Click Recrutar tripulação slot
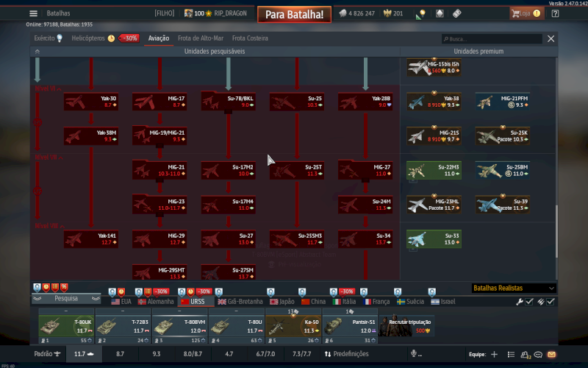Image resolution: width=588 pixels, height=368 pixels. [x=408, y=325]
